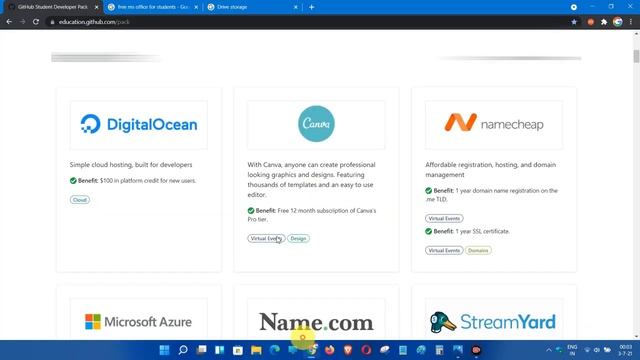The image size is (640, 360).
Task: Launch Firefox from the taskbar
Action: 329,350
